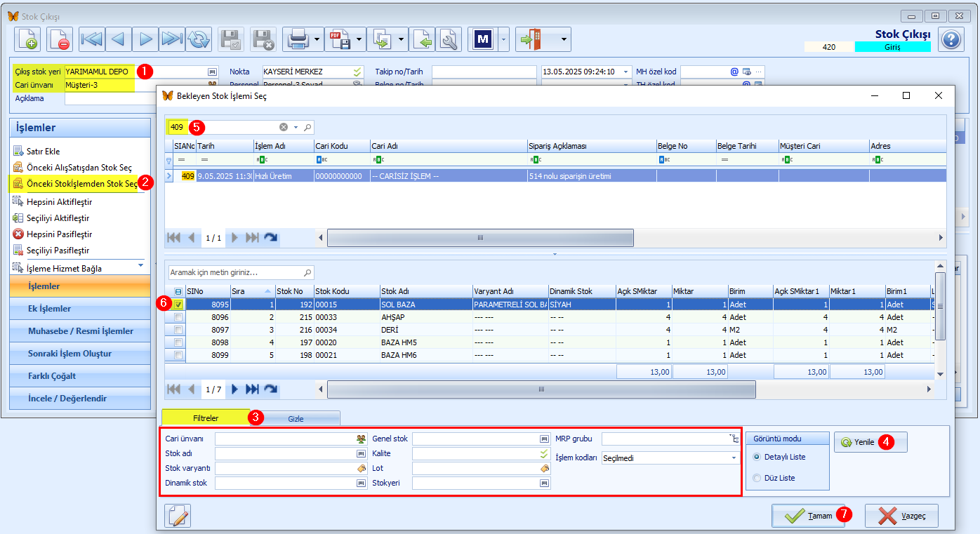Open the Farklı Çoğalt panel
This screenshot has height=534, width=980.
pyautogui.click(x=80, y=376)
